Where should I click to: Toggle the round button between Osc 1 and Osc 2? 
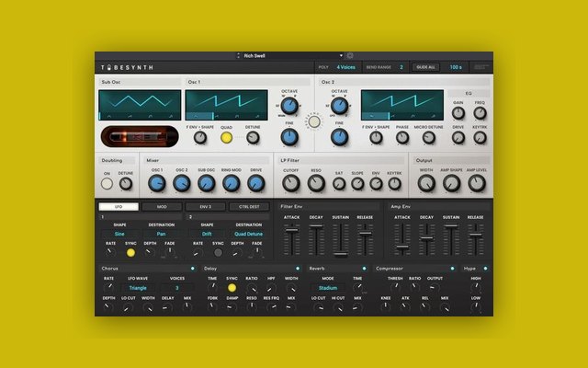tap(314, 121)
